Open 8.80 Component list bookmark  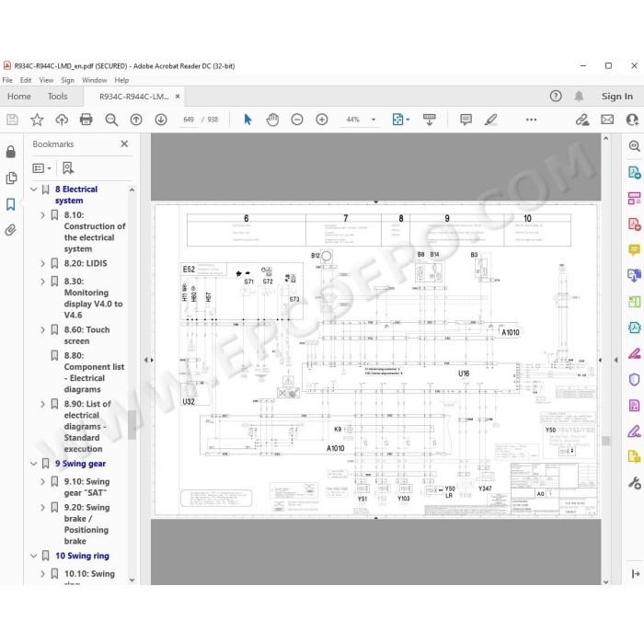94,372
